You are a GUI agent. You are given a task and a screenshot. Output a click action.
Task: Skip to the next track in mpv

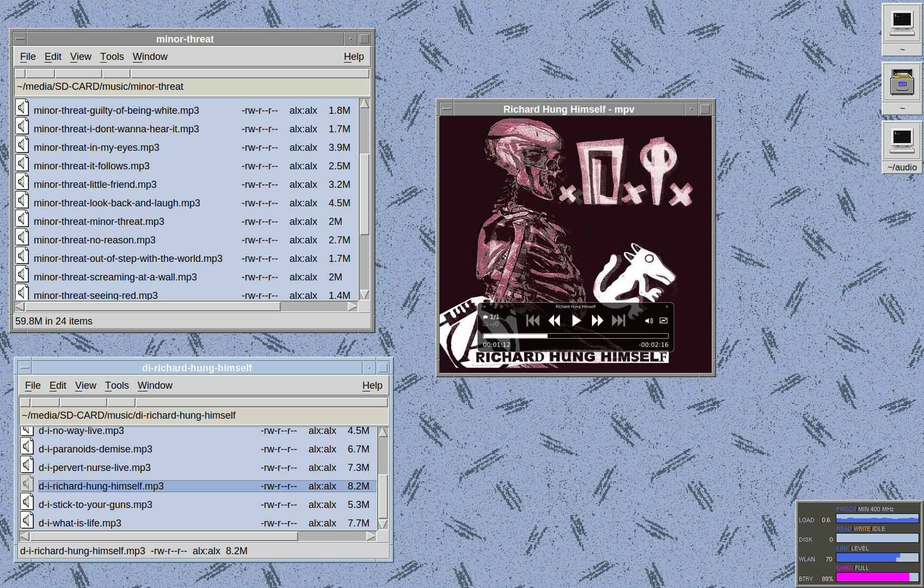click(618, 321)
